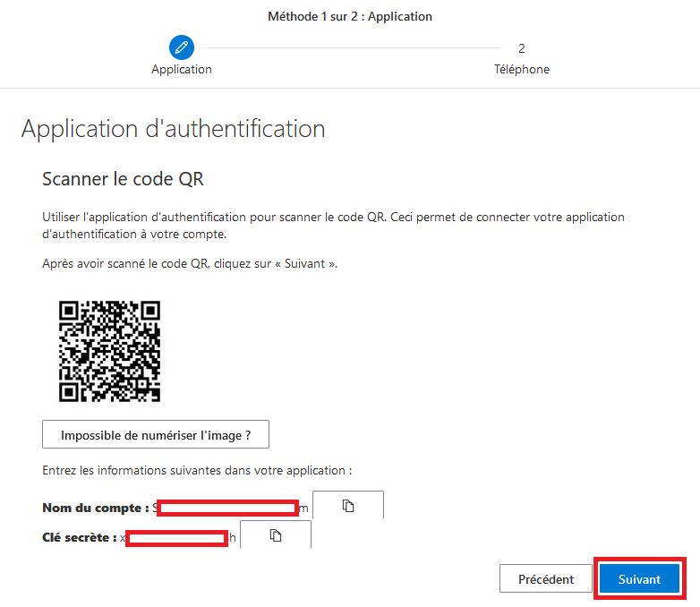700x607 pixels.
Task: Copy the account name with its copy icon
Action: click(348, 506)
